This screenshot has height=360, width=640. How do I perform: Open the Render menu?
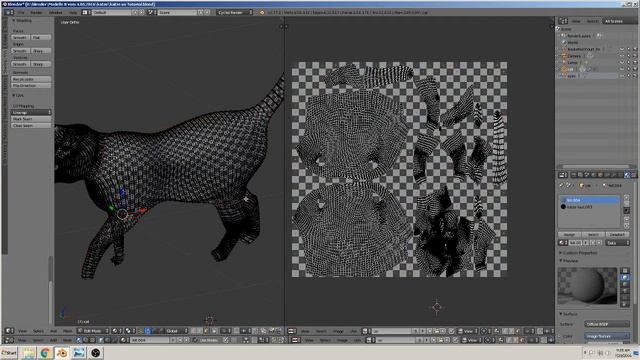[36, 13]
